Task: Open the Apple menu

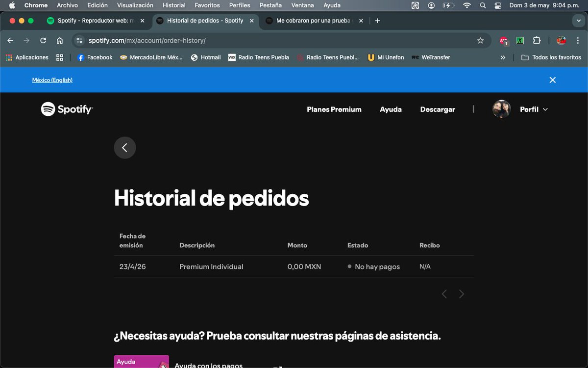Action: coord(12,5)
